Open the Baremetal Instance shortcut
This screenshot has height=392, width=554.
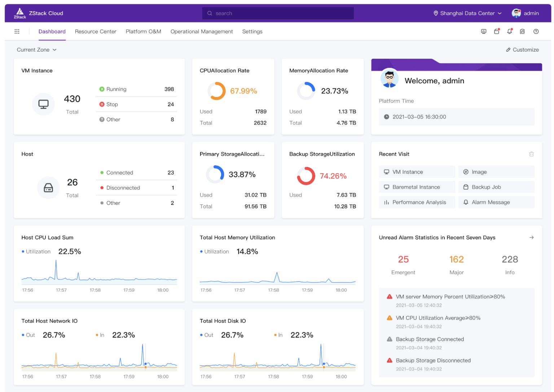point(417,187)
